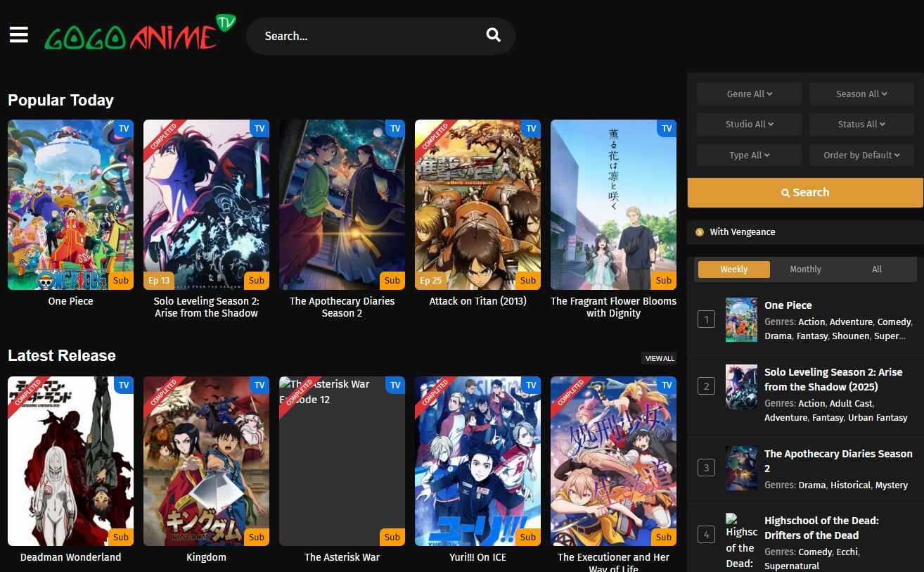This screenshot has width=924, height=572.
Task: Open the hamburger menu
Action: point(19,34)
